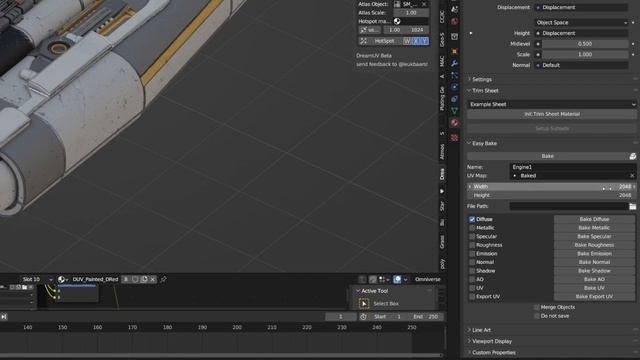Click the Bake Diffuse button
This screenshot has height=360, width=640.
pyautogui.click(x=594, y=220)
